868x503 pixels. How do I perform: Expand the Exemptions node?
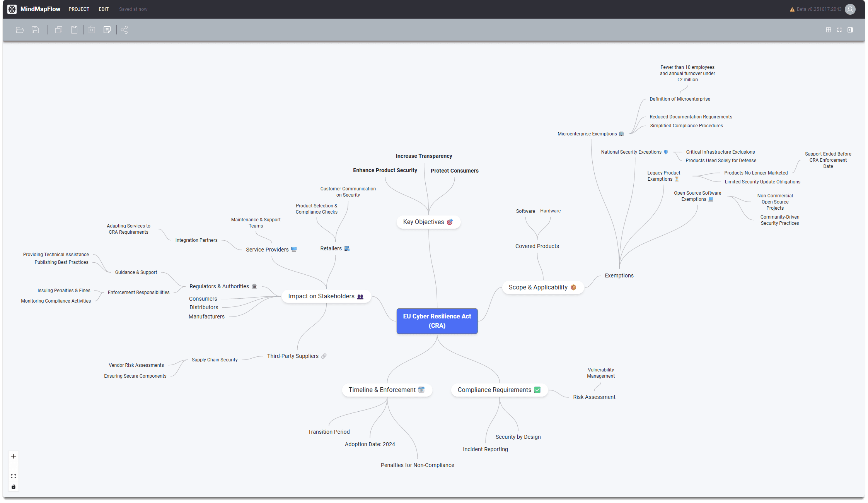(x=619, y=275)
